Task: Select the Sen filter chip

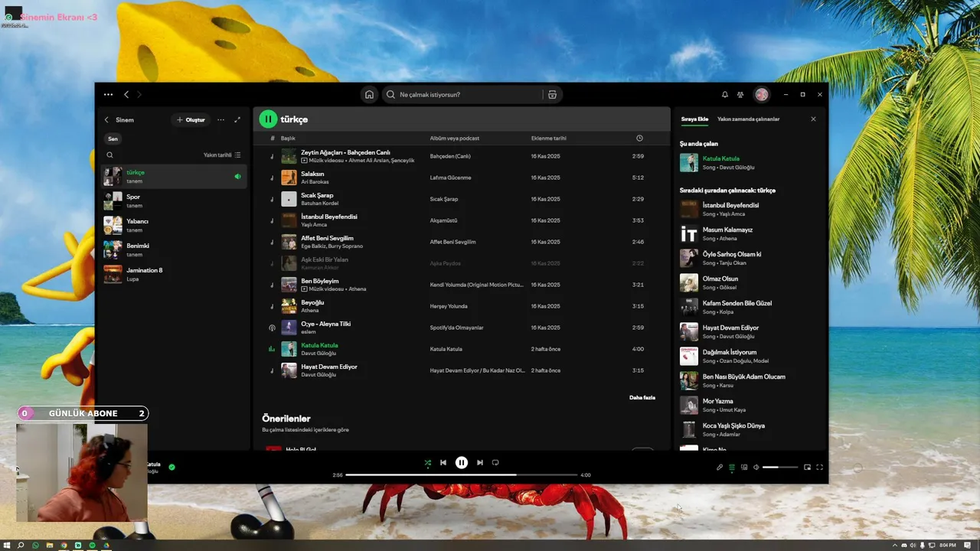Action: click(113, 139)
